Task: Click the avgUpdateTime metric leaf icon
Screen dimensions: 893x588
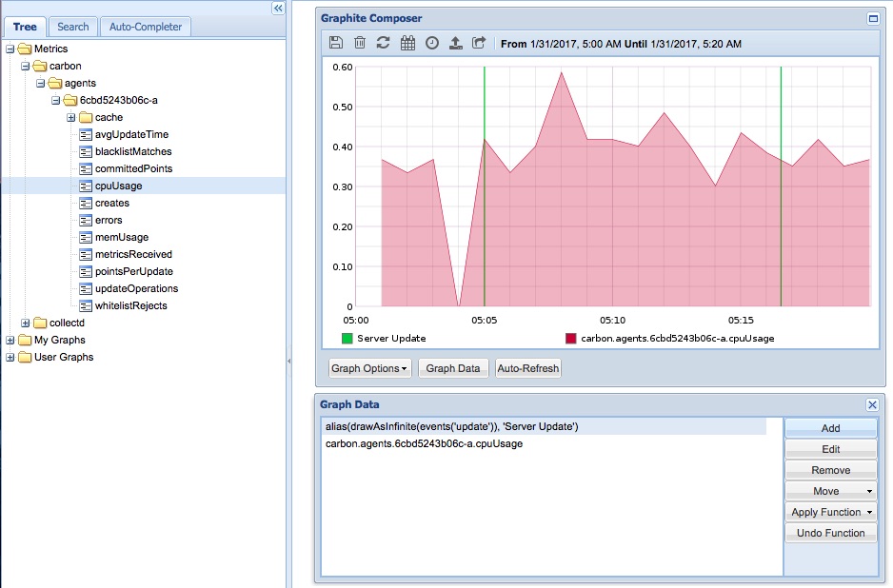Action: 86,135
